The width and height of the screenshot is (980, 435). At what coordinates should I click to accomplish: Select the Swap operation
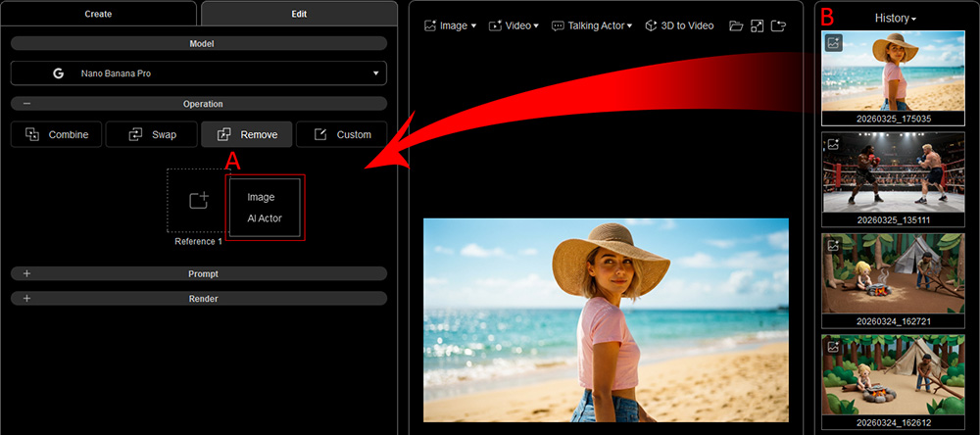(151, 134)
